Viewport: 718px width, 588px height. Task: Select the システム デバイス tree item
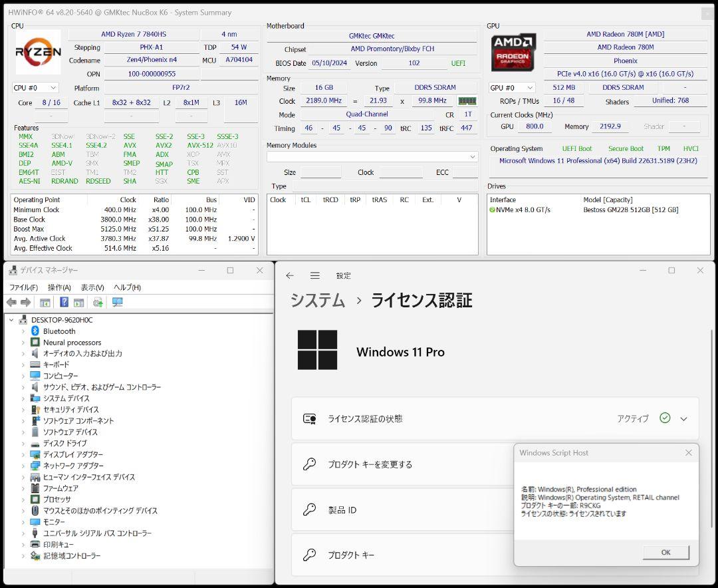pyautogui.click(x=66, y=398)
